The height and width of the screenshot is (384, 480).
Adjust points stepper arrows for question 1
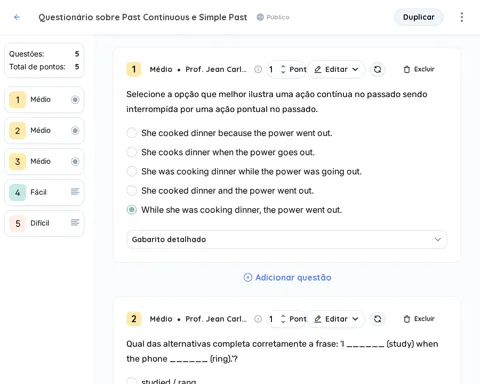283,69
